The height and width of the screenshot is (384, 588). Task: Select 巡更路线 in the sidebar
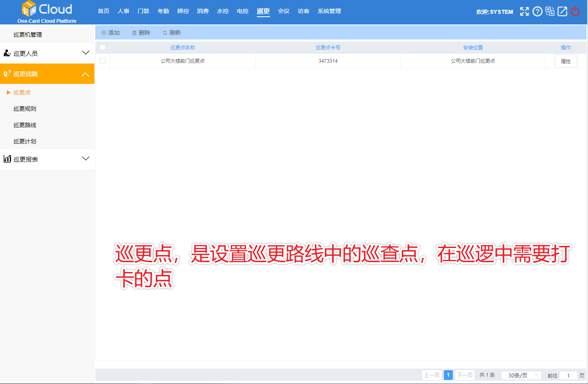(x=25, y=125)
